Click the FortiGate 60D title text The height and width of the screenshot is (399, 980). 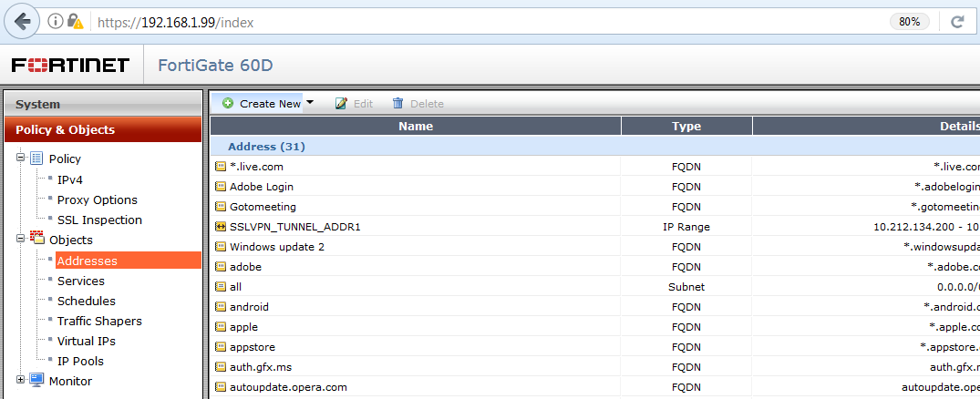215,65
